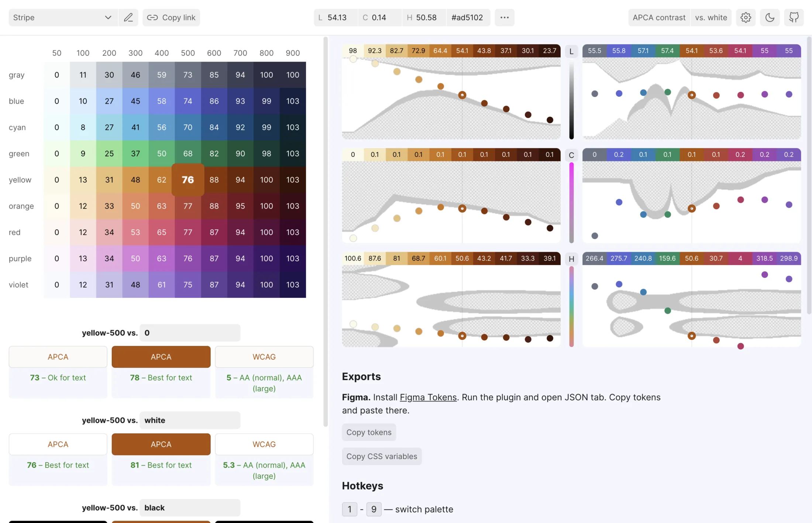Click the link icon in Copy link
812x523 pixels.
tap(152, 17)
